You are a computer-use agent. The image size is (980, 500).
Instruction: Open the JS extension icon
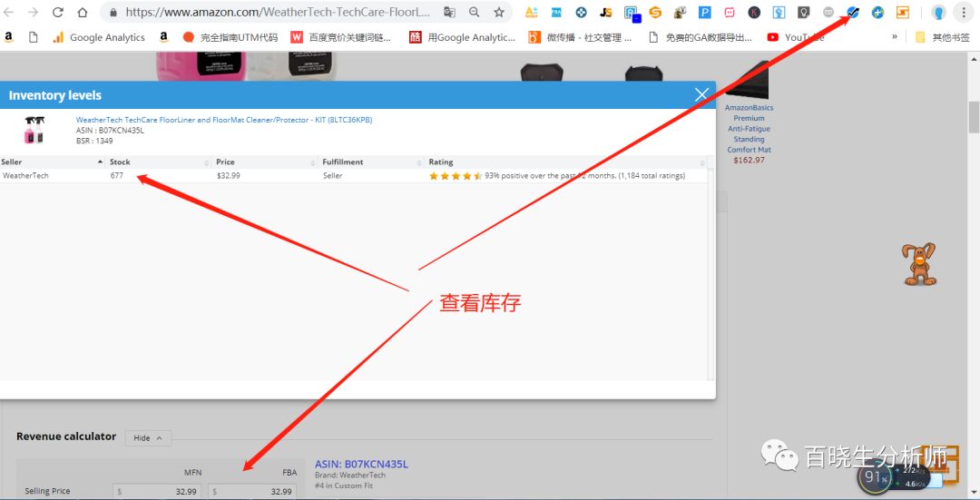[x=605, y=12]
